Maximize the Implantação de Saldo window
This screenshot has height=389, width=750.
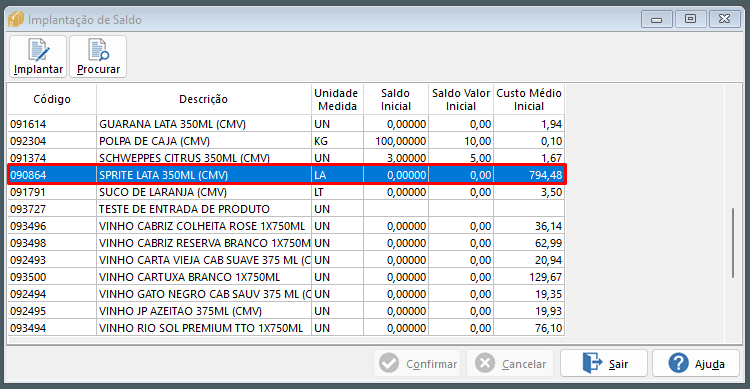coord(690,19)
